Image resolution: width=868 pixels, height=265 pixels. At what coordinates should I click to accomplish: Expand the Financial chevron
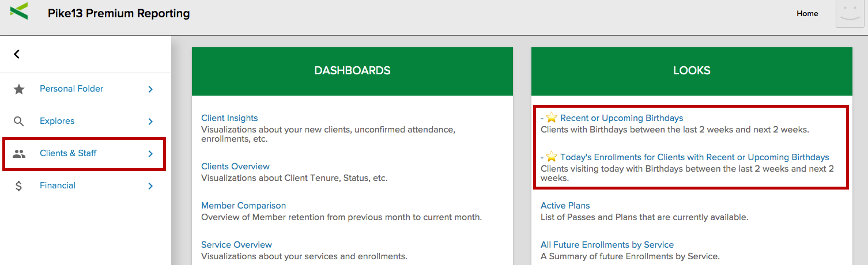coord(150,186)
